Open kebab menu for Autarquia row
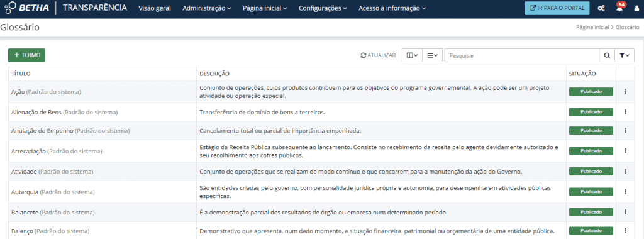The image size is (644, 239). tap(625, 191)
